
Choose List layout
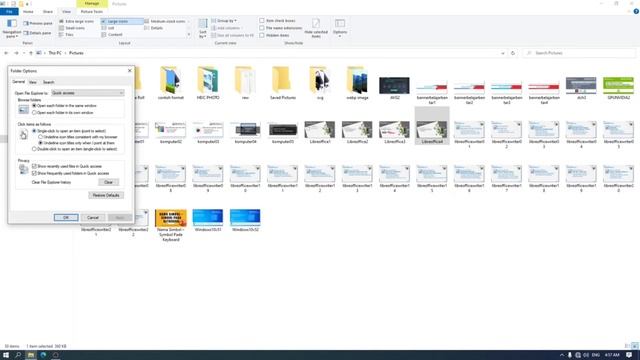point(108,28)
